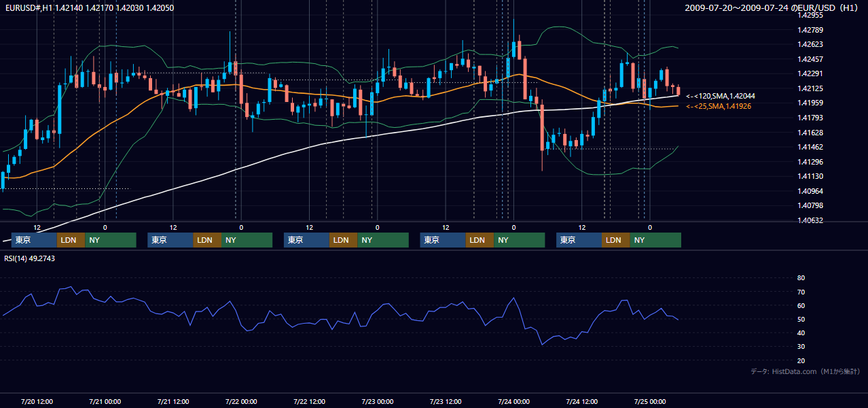Select the leftmost LDN session block
868x408 pixels.
point(71,240)
